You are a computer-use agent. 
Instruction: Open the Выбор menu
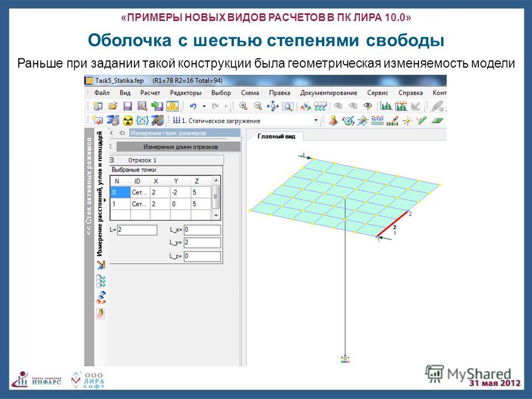tap(221, 93)
